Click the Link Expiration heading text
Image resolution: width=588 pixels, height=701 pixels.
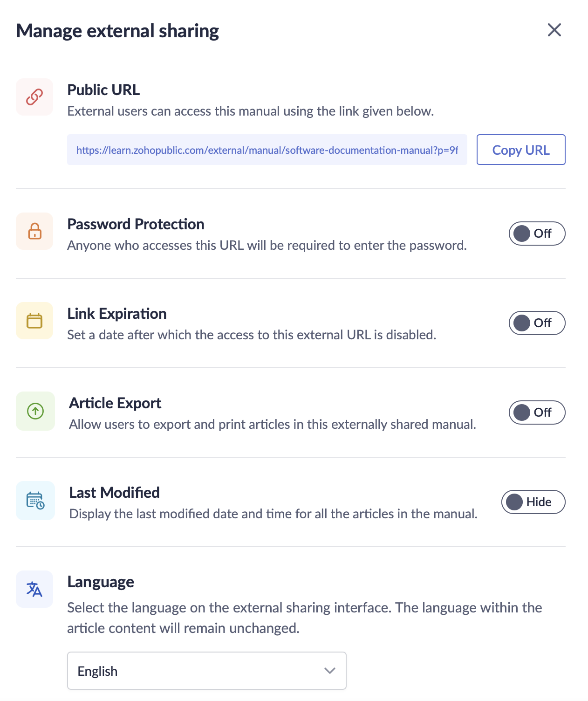pyautogui.click(x=117, y=314)
